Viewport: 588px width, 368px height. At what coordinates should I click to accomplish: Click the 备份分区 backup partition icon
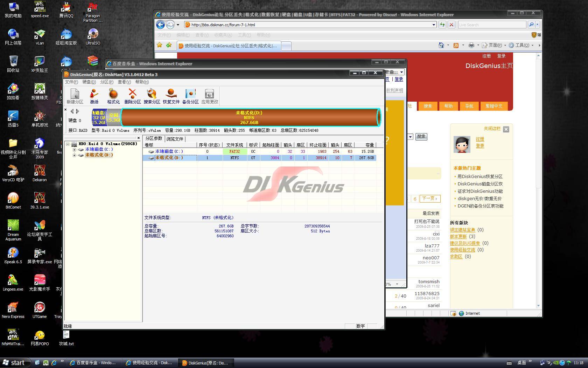(x=190, y=96)
